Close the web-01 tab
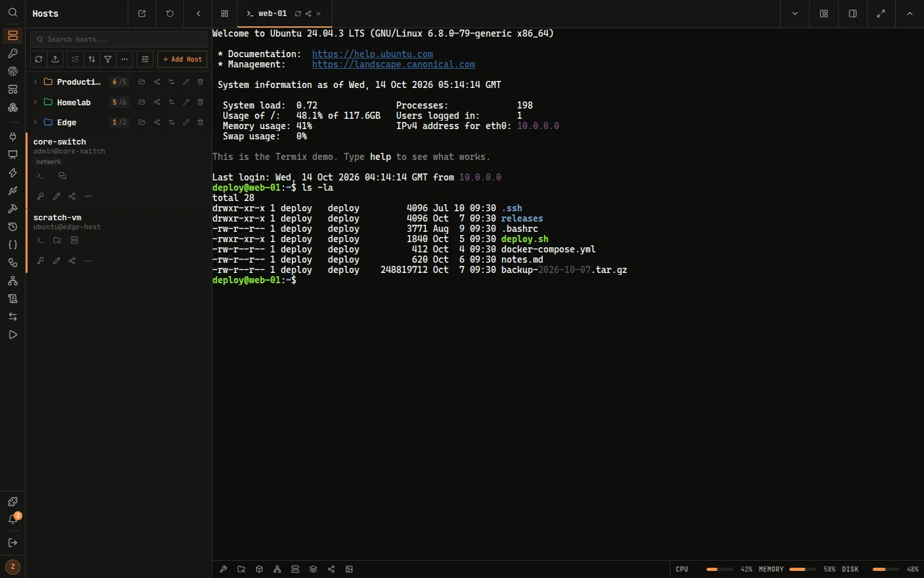This screenshot has width=924, height=578. [319, 13]
